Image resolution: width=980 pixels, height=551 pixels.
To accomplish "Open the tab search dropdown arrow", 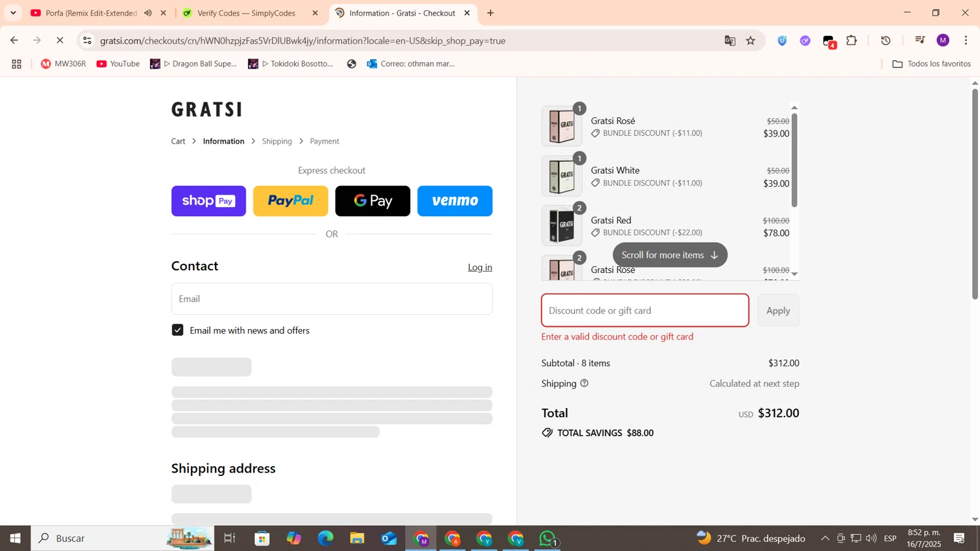I will click(x=13, y=13).
